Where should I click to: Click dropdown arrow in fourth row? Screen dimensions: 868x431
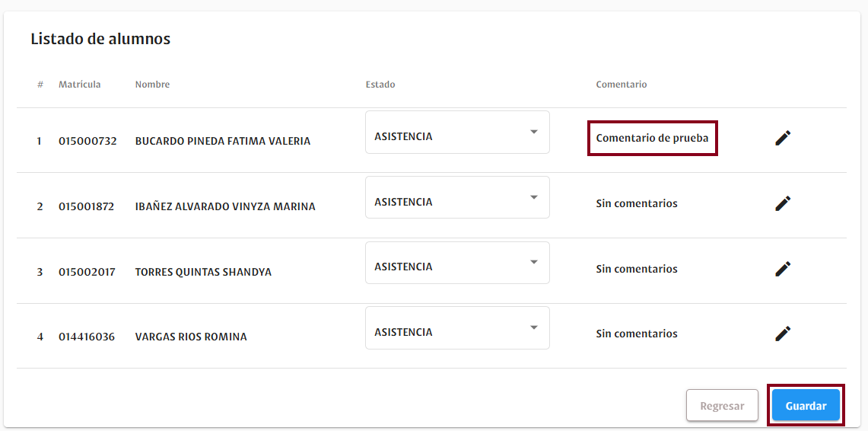coord(533,328)
